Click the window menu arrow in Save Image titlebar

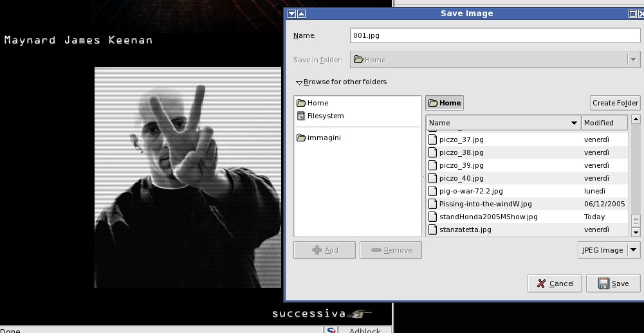[291, 14]
